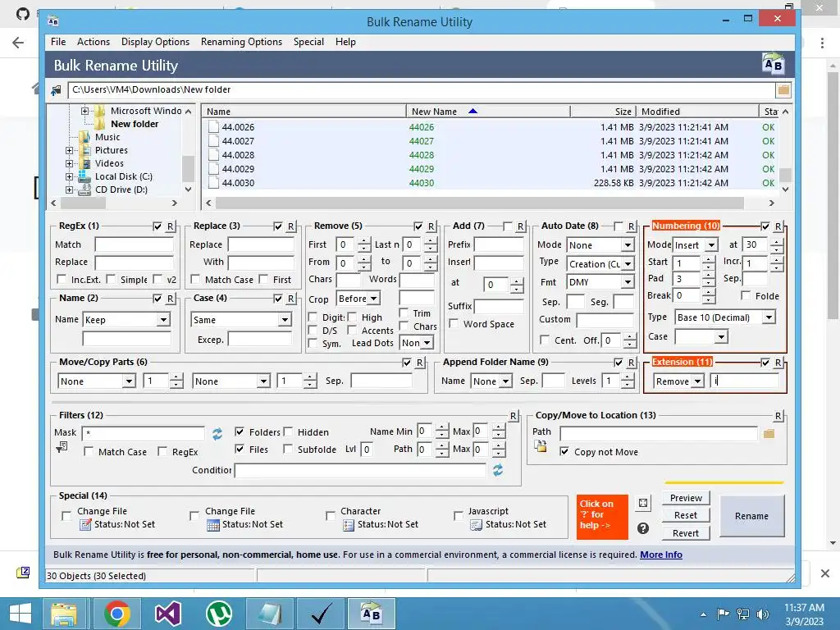Browse for Copy/Move destination folder icon
Viewport: 840px width, 630px height.
[x=769, y=433]
